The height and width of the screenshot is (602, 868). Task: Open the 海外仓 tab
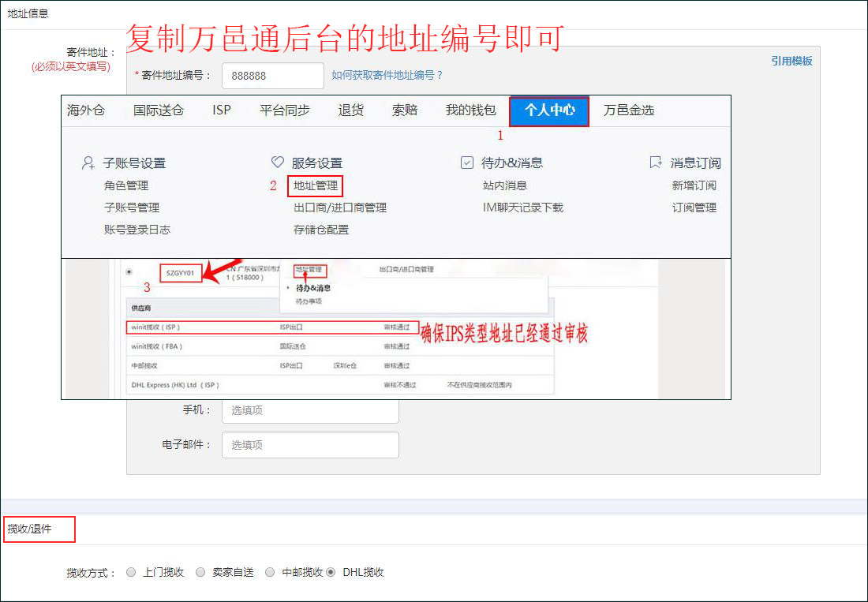coord(86,110)
